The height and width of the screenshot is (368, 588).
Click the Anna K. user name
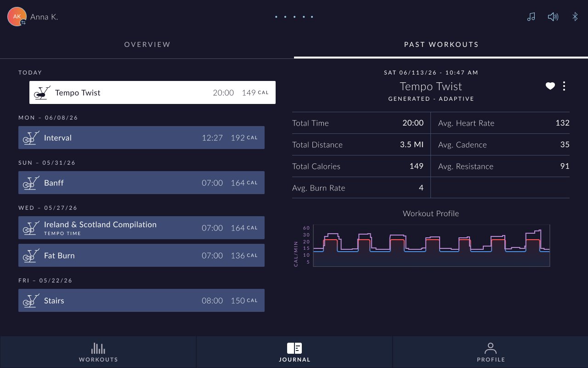pos(44,17)
